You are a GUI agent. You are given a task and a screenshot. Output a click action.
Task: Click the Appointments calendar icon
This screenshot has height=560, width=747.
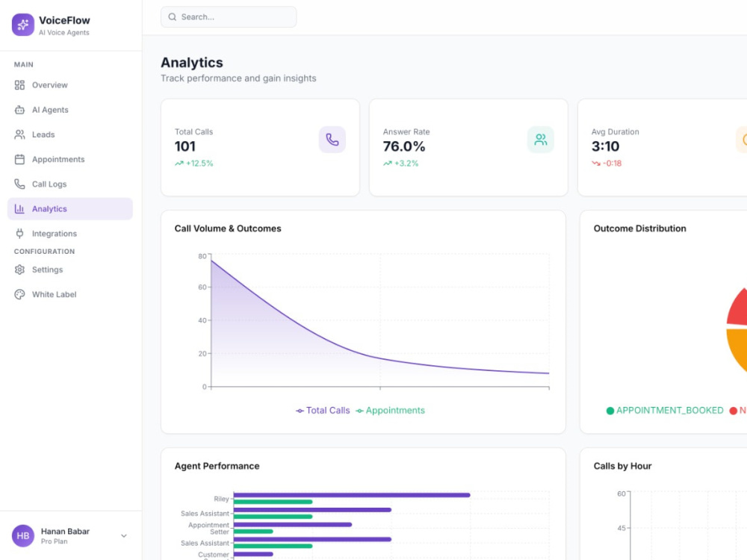coord(19,160)
